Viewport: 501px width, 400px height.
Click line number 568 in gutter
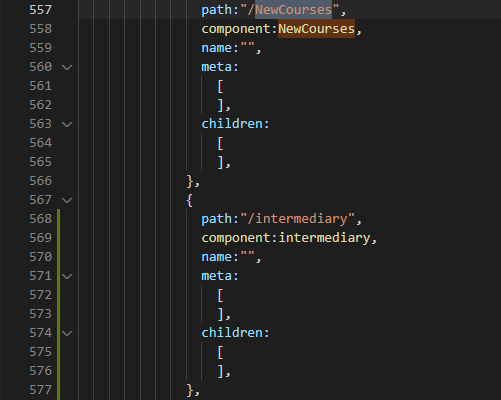[x=41, y=219]
